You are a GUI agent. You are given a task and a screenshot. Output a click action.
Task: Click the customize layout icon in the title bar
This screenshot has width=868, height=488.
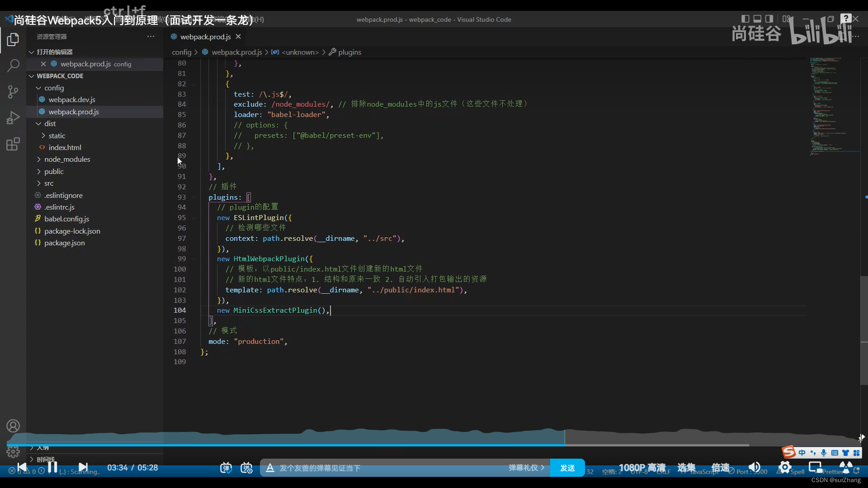[x=787, y=19]
